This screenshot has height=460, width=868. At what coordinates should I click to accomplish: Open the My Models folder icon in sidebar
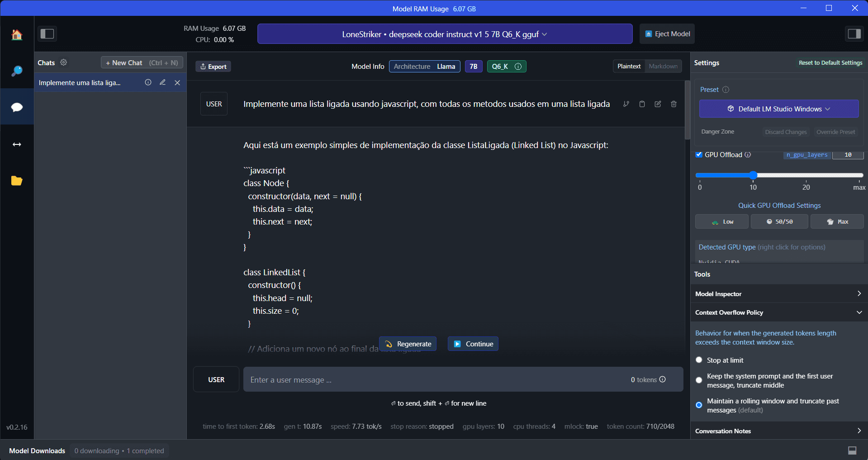[17, 181]
